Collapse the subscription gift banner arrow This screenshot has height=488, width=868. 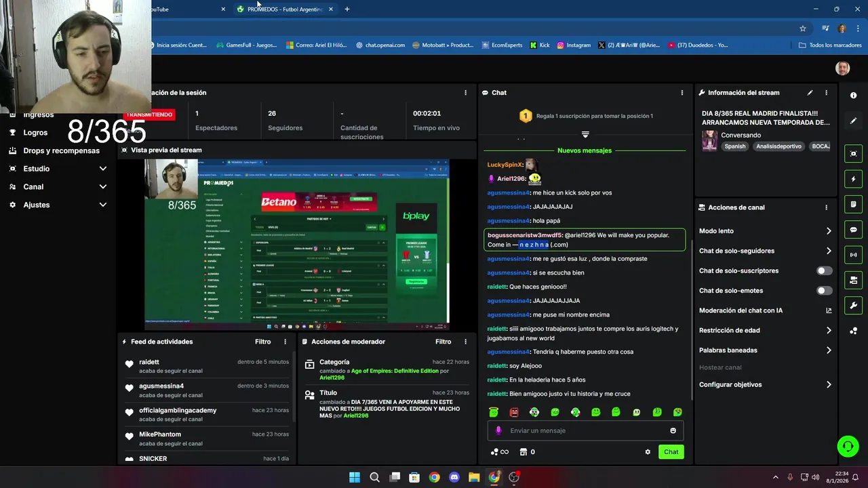[x=585, y=134]
